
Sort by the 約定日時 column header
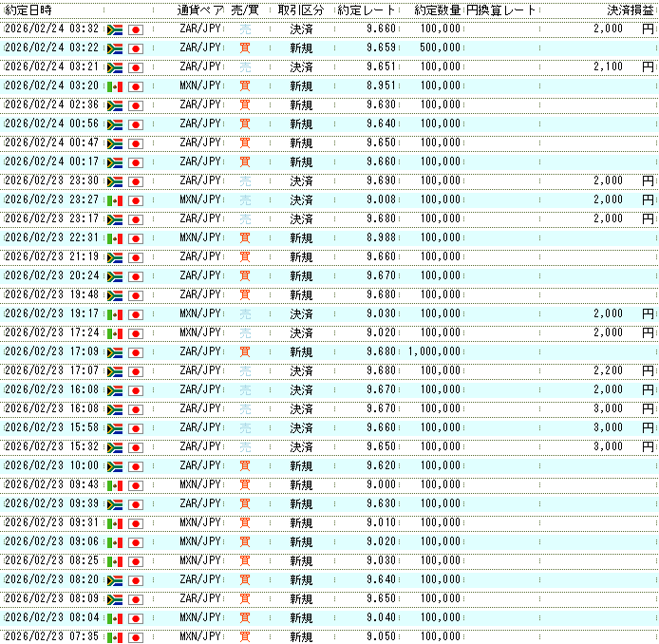pos(28,9)
